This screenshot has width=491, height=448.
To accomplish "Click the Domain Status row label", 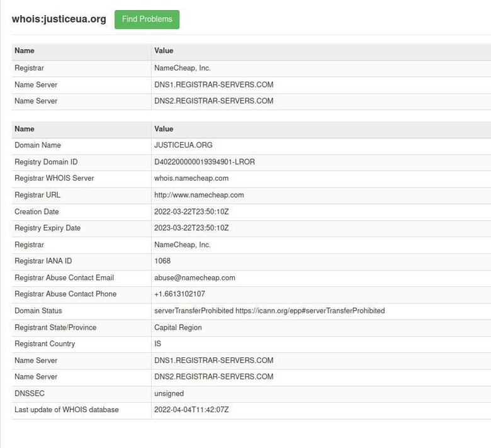I will click(x=38, y=311).
